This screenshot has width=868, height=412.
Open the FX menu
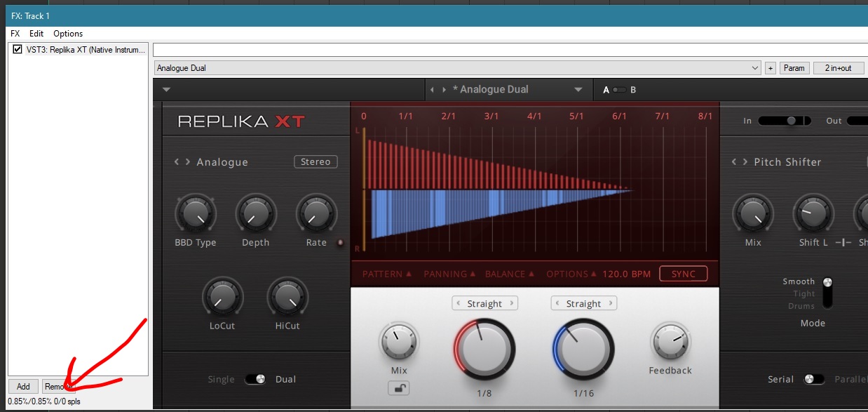[15, 34]
